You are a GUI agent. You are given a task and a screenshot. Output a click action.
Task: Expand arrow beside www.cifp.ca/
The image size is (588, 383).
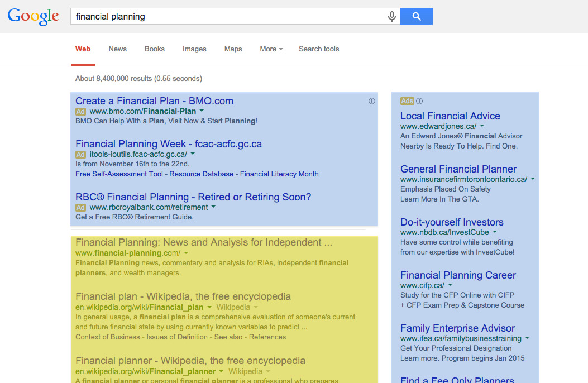click(450, 285)
